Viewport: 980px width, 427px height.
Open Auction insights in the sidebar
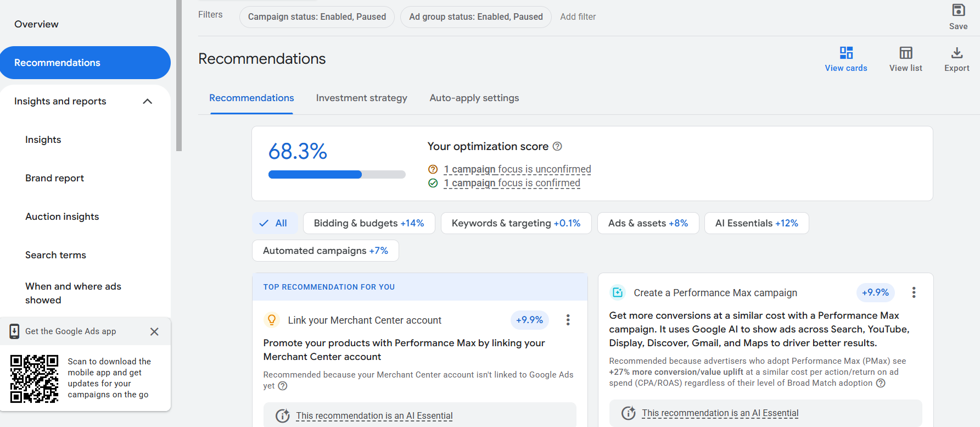pyautogui.click(x=62, y=217)
